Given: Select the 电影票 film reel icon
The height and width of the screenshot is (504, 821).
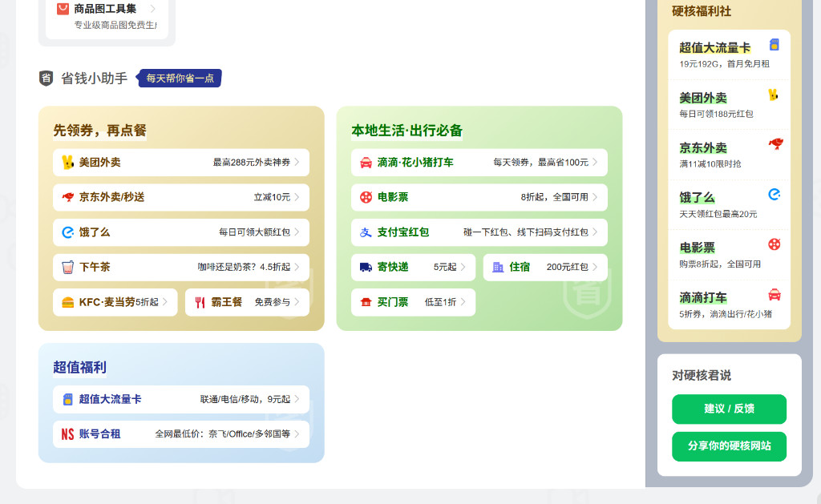Looking at the screenshot, I should (x=365, y=197).
